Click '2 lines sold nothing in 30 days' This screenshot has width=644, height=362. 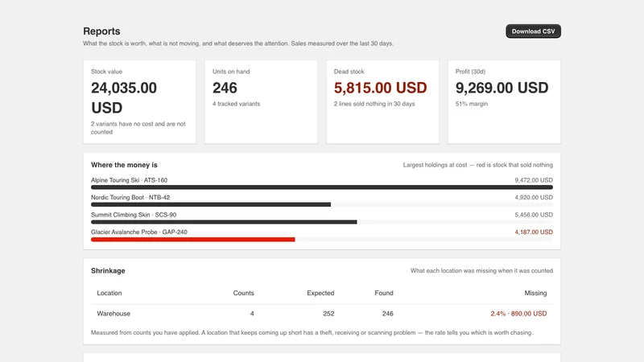[374, 104]
